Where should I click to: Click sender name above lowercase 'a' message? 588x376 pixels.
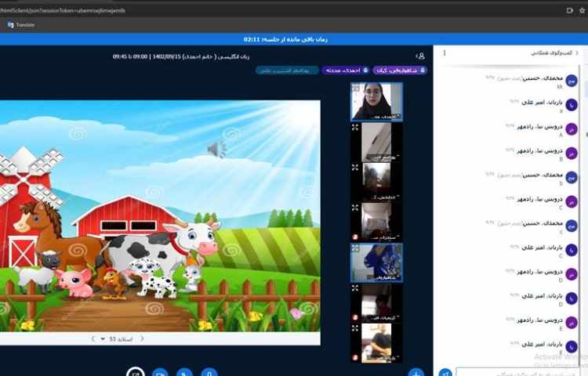[x=543, y=102]
